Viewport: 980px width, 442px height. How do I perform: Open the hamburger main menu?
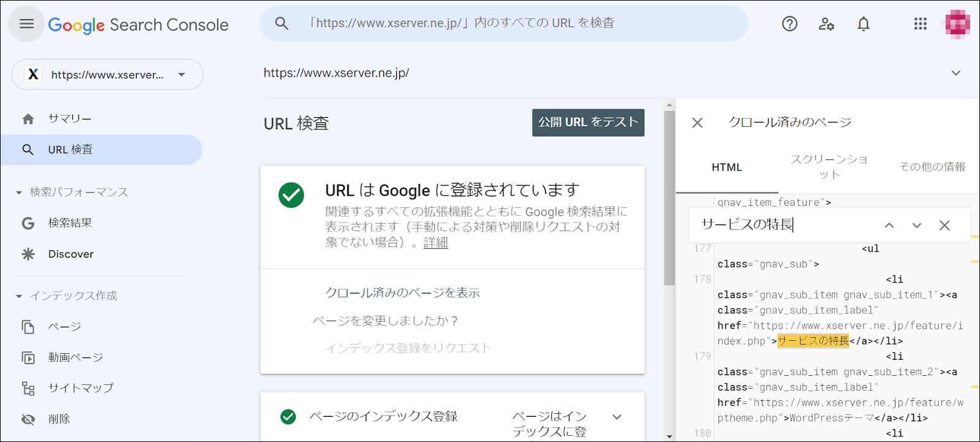pyautogui.click(x=26, y=24)
